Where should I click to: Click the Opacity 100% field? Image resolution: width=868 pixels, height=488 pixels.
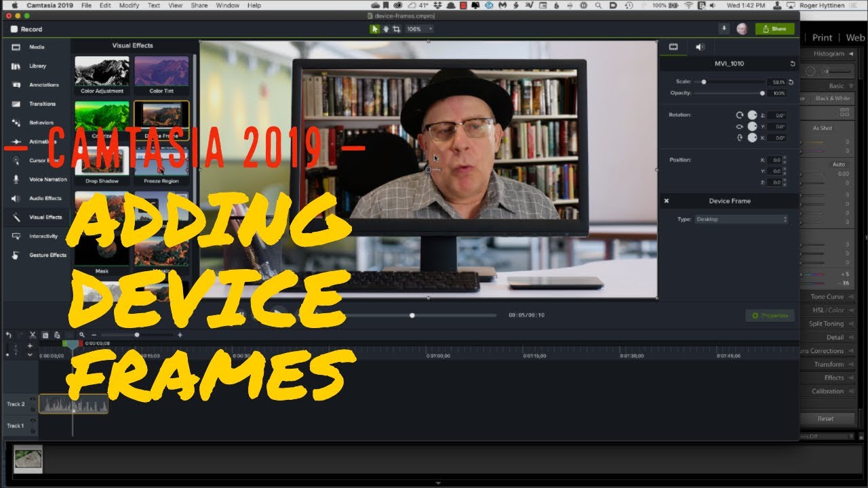(x=777, y=93)
